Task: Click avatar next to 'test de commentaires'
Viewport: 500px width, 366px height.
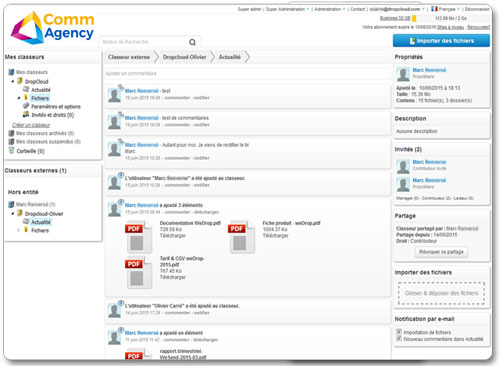Action: pyautogui.click(x=114, y=122)
